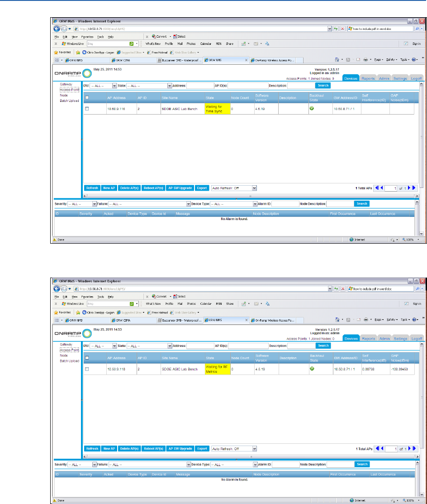
Task: Click the address bar refresh icon in lower window
Action: 336,288
